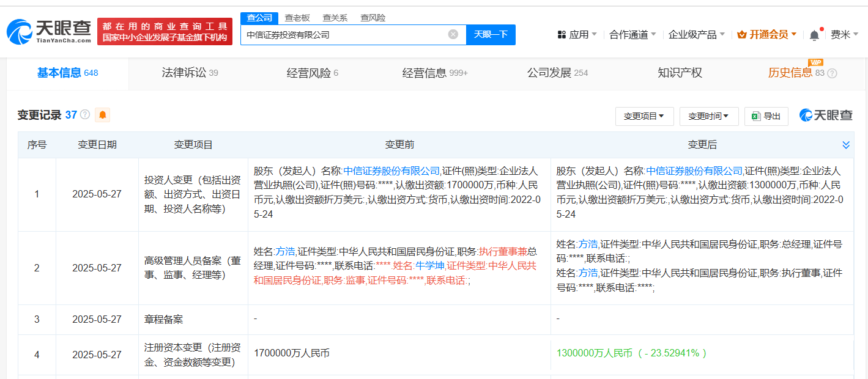
Task: Click the help question mark beside 变更记录 37
Action: click(x=85, y=114)
